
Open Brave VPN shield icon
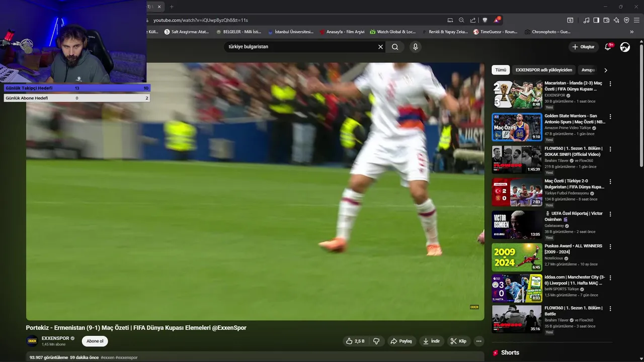pos(626,20)
